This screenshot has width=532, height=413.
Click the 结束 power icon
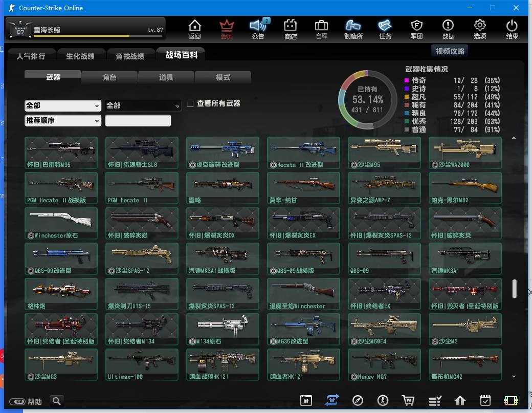[512, 29]
